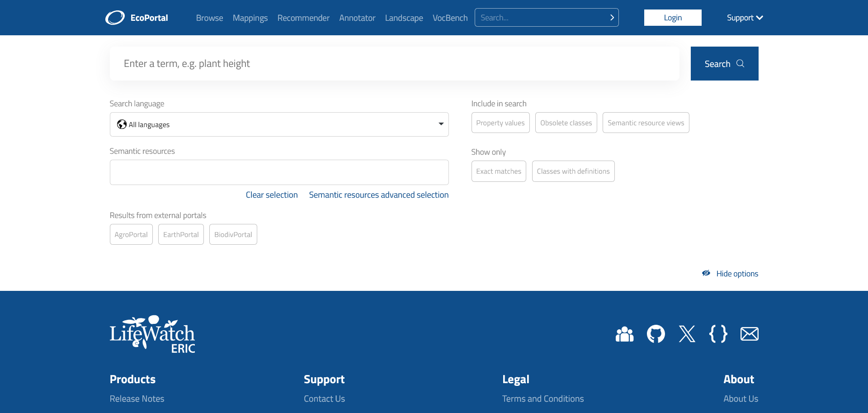The height and width of the screenshot is (413, 868).
Task: Expand the Support menu
Action: click(x=744, y=18)
